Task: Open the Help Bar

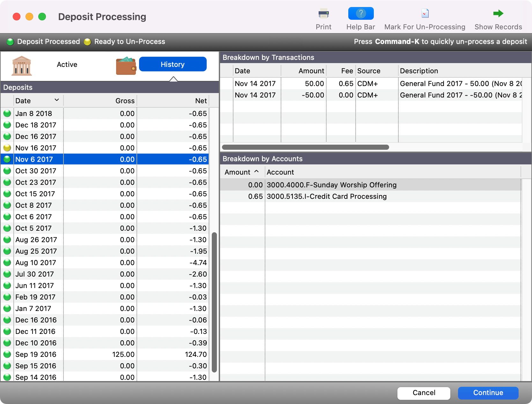Action: [360, 13]
